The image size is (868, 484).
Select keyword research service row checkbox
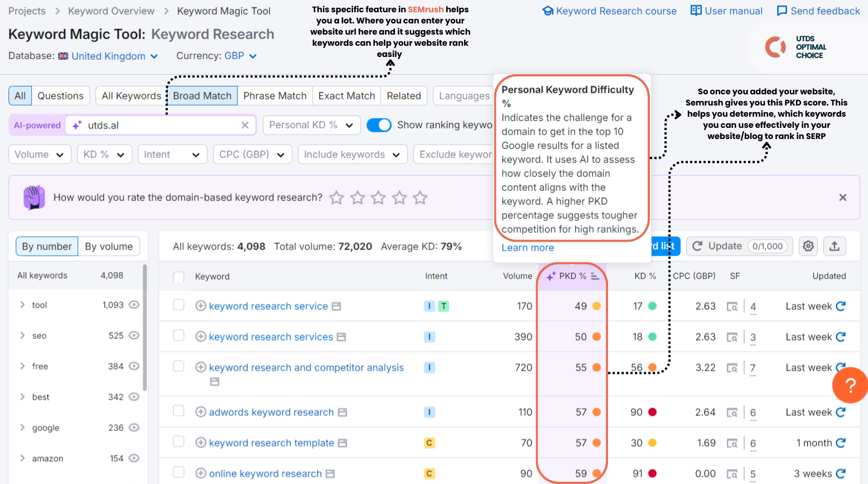[179, 305]
